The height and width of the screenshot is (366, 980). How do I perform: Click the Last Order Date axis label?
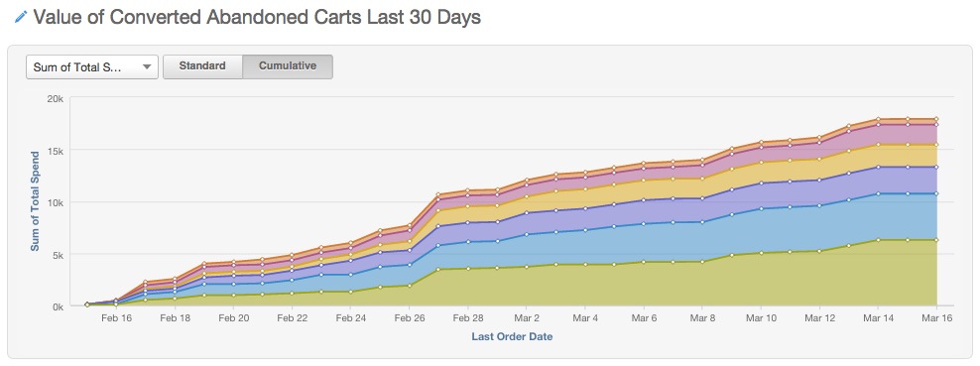[x=512, y=336]
